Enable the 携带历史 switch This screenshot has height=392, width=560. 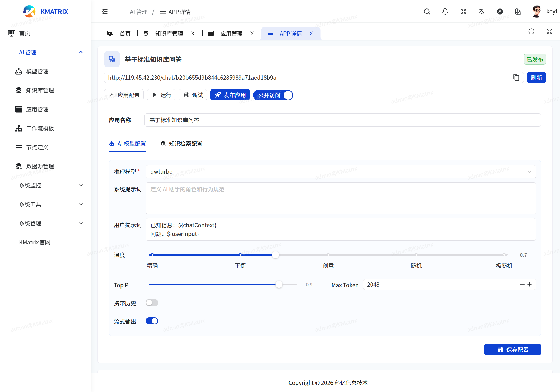[152, 303]
